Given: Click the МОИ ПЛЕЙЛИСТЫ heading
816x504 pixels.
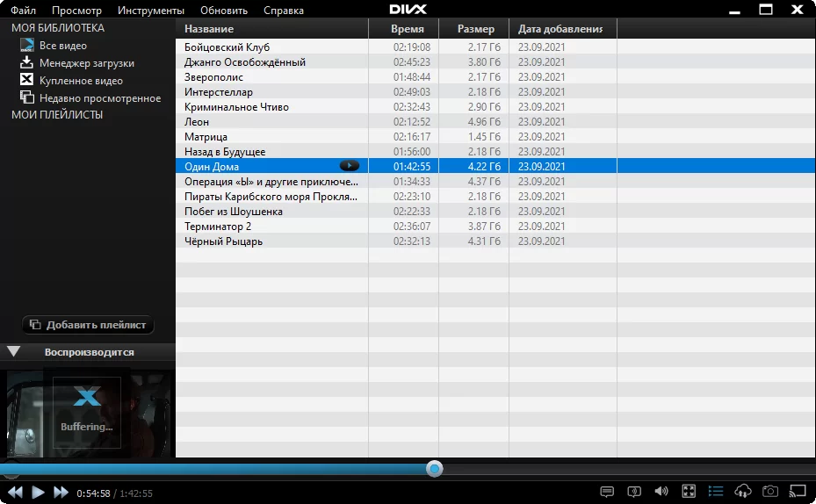Looking at the screenshot, I should 57,115.
